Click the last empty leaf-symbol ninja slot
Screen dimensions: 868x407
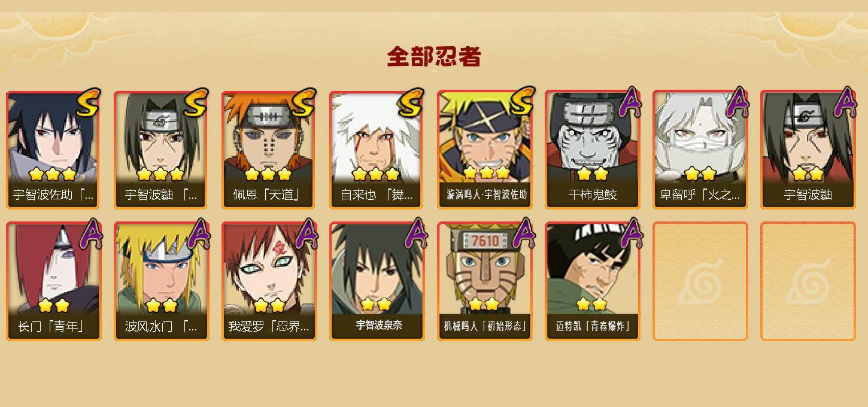(808, 281)
